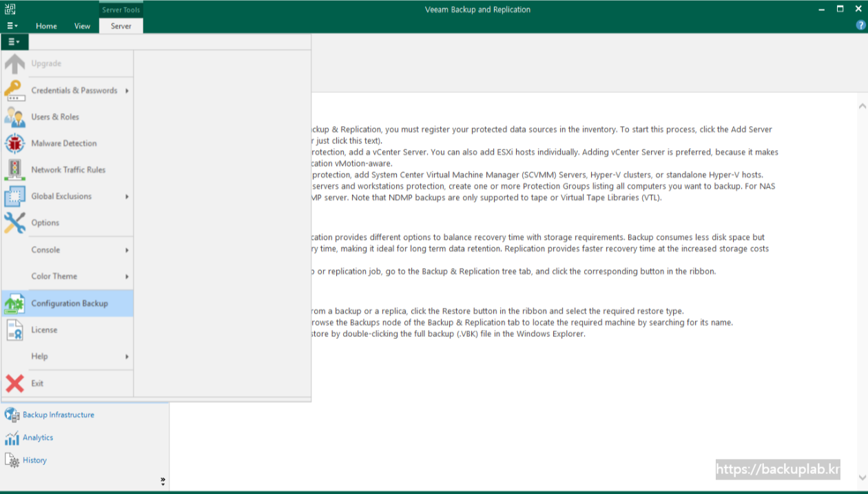The height and width of the screenshot is (494, 868).
Task: Click the Veeam app icon in title bar
Action: [9, 10]
